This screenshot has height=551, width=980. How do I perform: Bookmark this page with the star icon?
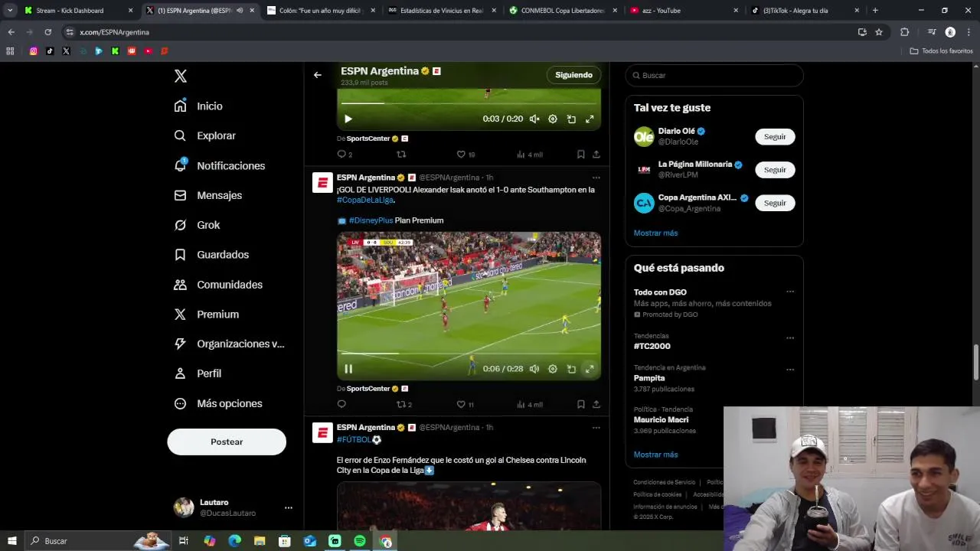click(x=879, y=32)
